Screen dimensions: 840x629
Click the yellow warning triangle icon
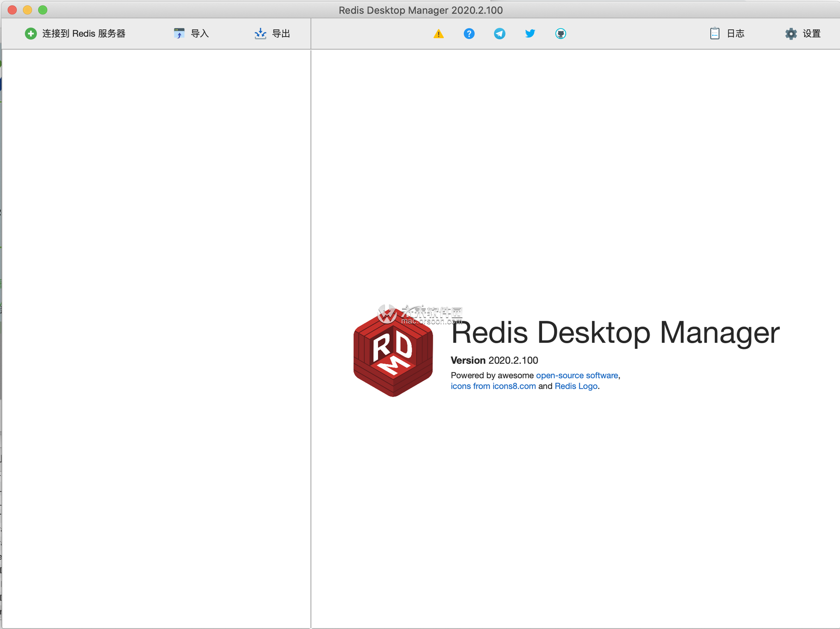tap(438, 34)
